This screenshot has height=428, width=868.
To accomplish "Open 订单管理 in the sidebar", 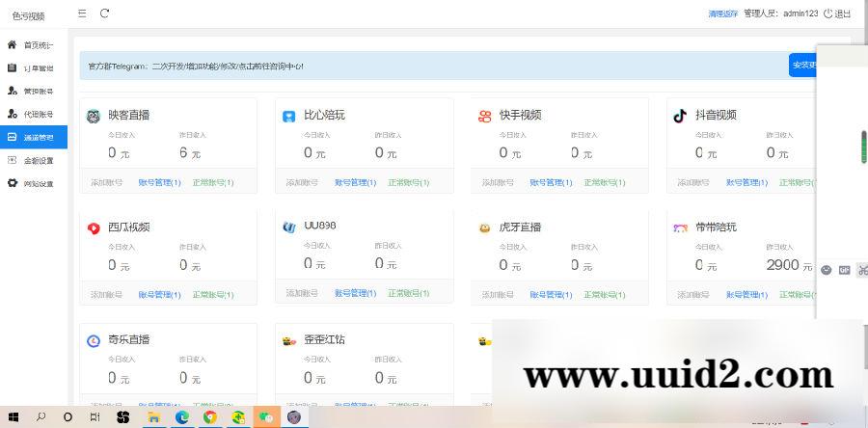I will tap(34, 68).
